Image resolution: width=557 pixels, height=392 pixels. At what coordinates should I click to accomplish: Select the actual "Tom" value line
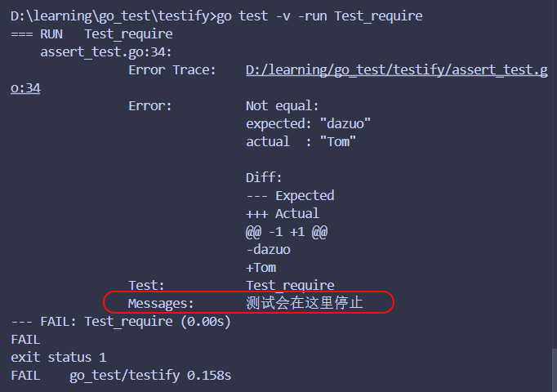[301, 142]
